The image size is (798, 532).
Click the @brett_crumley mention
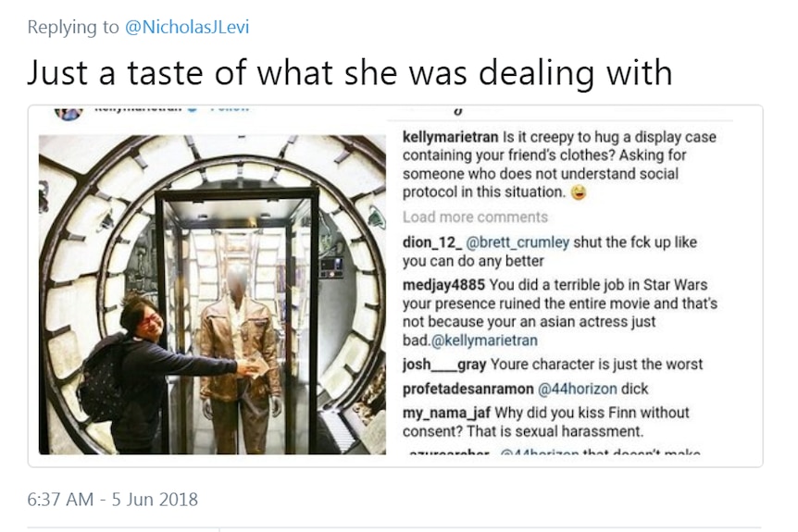pos(517,242)
